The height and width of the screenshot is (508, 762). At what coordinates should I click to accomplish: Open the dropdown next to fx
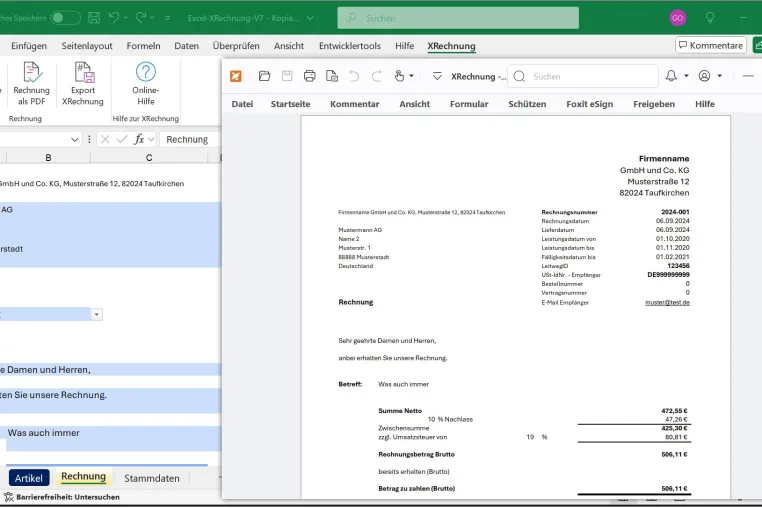tap(151, 140)
